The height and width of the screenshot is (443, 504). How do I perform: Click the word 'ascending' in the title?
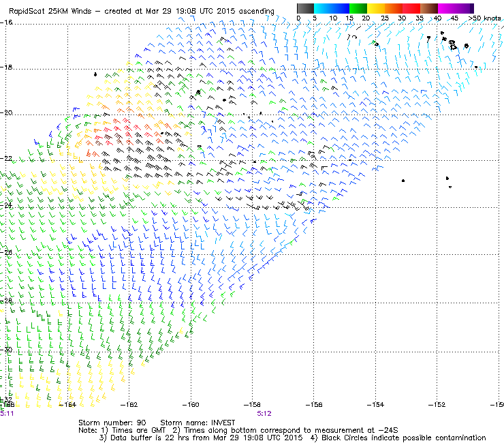click(x=256, y=12)
